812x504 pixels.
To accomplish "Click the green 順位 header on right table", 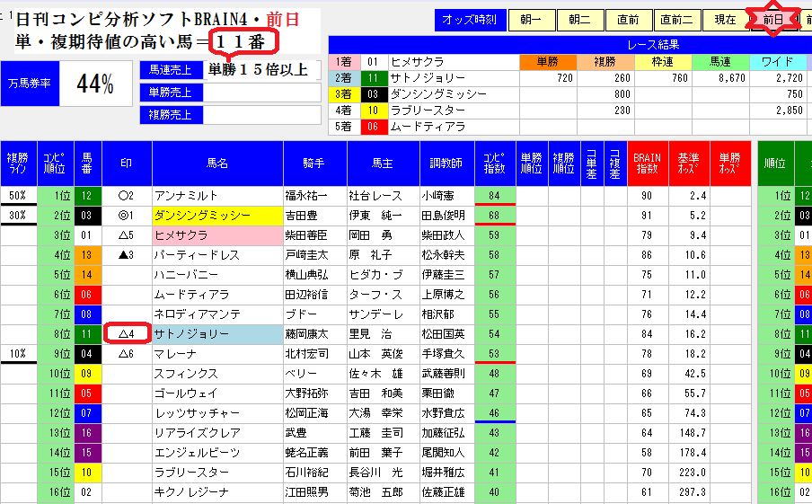I will (775, 164).
